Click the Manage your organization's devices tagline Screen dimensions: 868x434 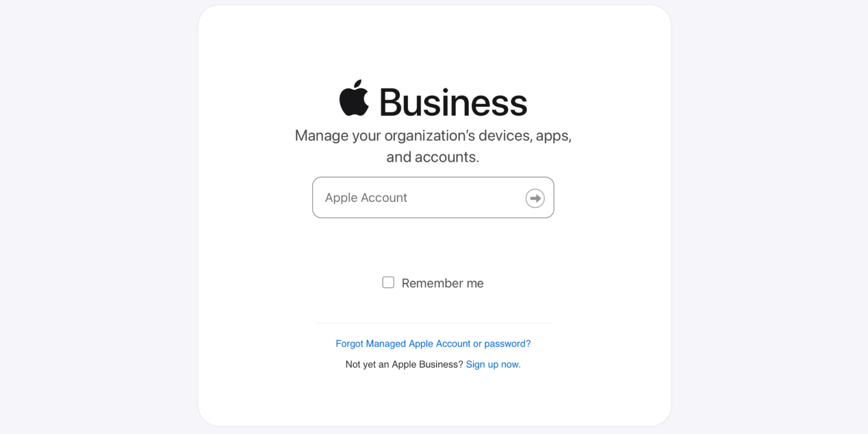[433, 136]
